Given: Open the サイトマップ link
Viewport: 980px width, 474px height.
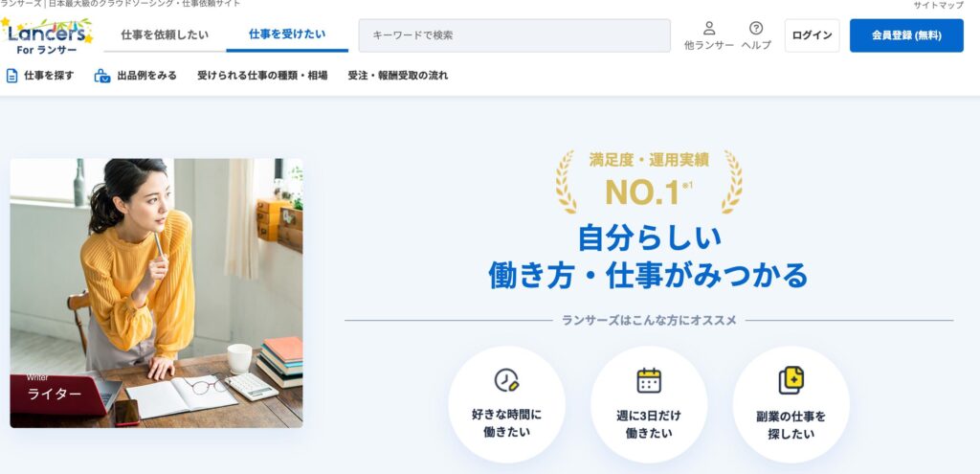Looking at the screenshot, I should (x=938, y=5).
